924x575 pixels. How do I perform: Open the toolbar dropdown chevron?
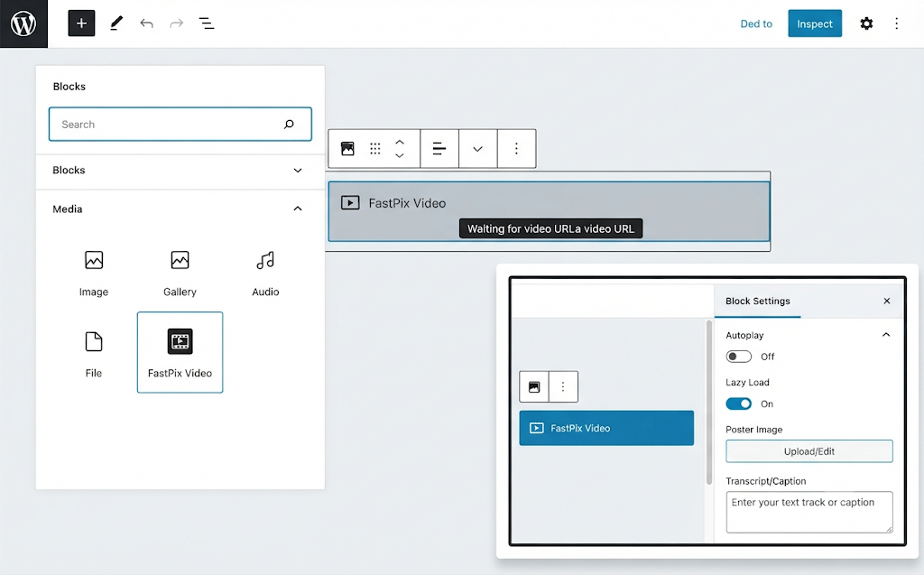(478, 149)
